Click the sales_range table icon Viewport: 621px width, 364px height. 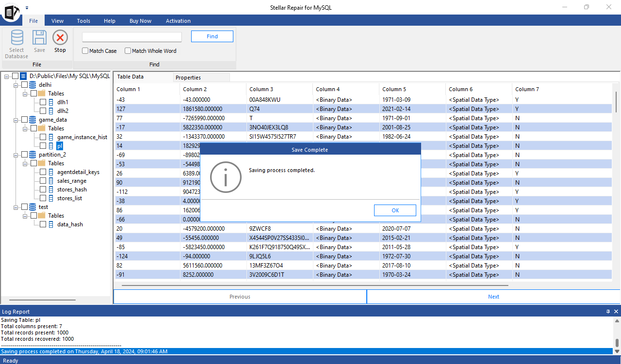point(51,181)
